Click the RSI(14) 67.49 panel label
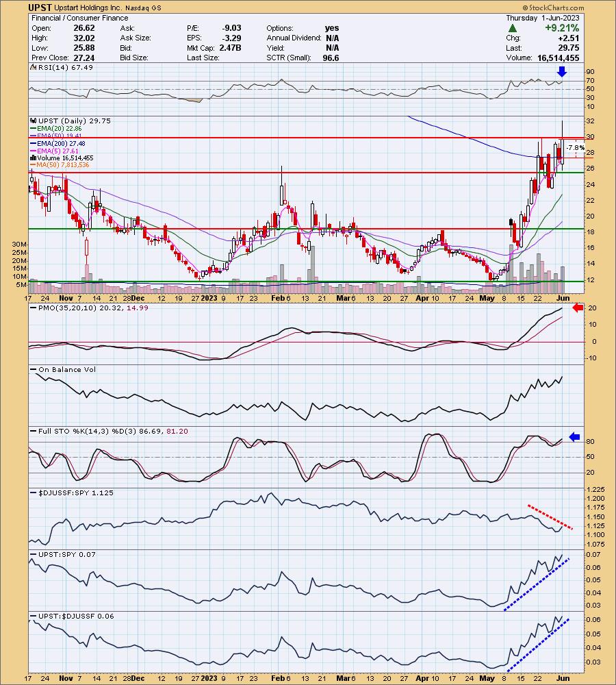Screen dimensions: 616x685 (x=65, y=67)
